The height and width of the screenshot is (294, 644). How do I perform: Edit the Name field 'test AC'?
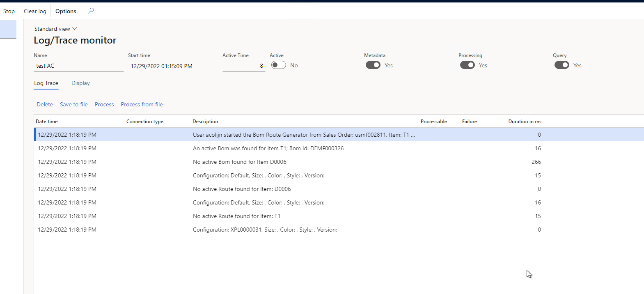click(78, 66)
